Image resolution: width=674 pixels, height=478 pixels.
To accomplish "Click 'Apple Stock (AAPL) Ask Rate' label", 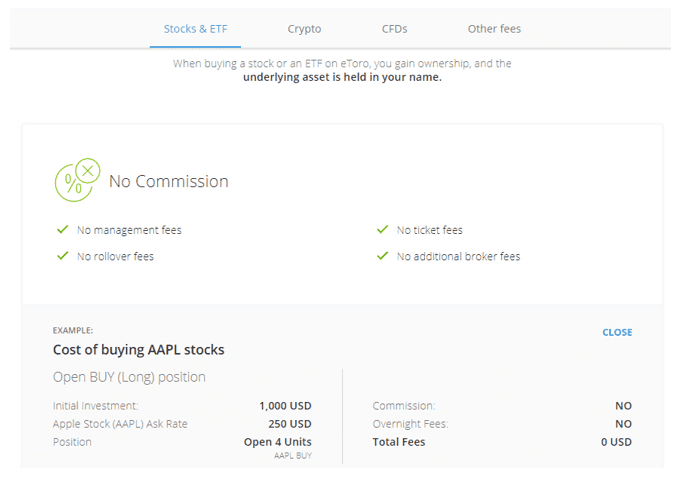I will [x=120, y=424].
